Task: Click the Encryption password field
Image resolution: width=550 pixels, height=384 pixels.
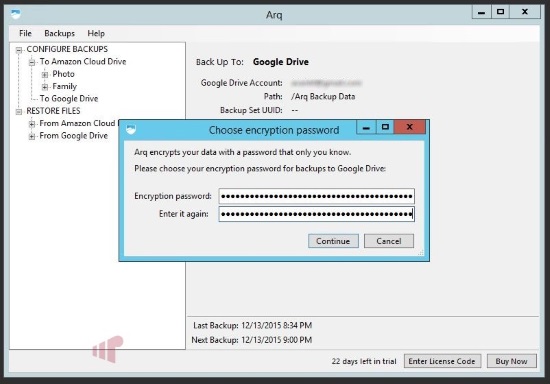Action: click(x=316, y=196)
